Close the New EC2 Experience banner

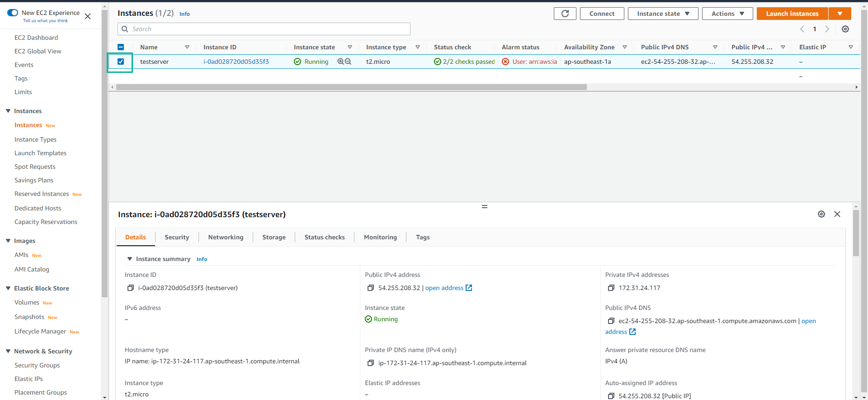tap(88, 16)
